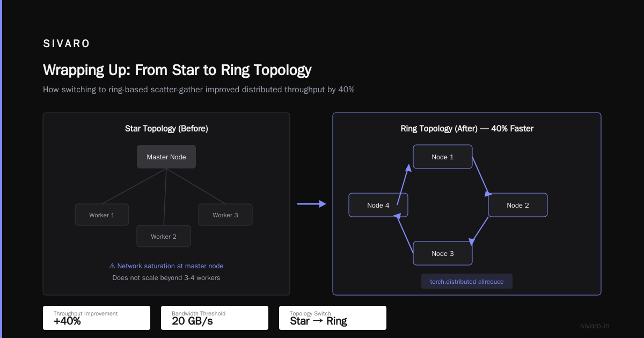Click the warning icon beside Network saturation
Image resolution: width=644 pixels, height=338 pixels.
click(x=112, y=266)
